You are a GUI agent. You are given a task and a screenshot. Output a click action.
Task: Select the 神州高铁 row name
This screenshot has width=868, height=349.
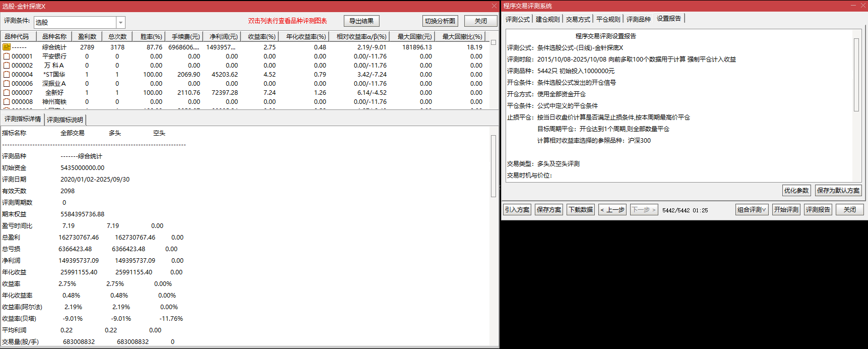tap(54, 102)
